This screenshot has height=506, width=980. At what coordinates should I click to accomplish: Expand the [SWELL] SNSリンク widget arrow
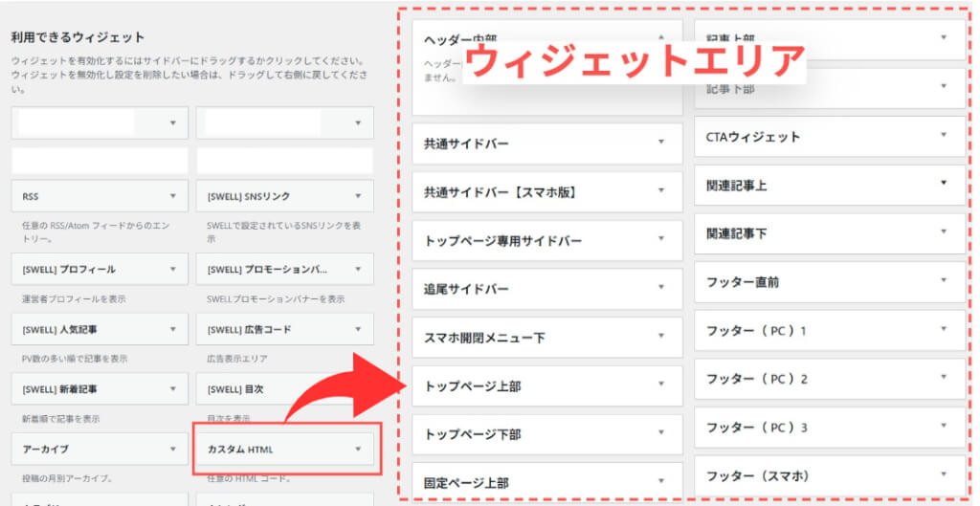pos(358,196)
